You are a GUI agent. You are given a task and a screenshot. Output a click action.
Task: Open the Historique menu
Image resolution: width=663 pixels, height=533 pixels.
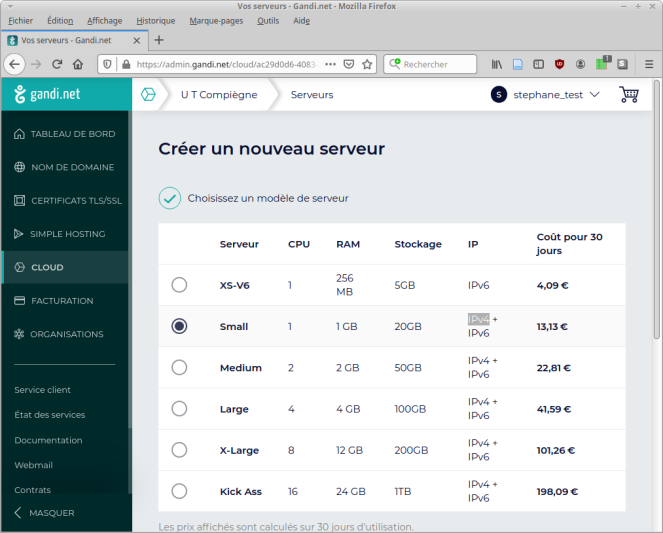(x=156, y=21)
